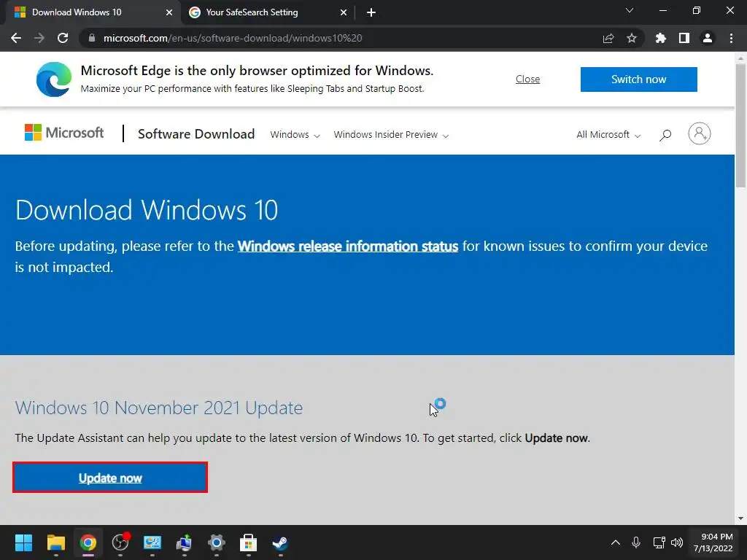Viewport: 747px width, 560px height.
Task: Expand the Windows Insider Preview menu
Action: pyautogui.click(x=391, y=135)
